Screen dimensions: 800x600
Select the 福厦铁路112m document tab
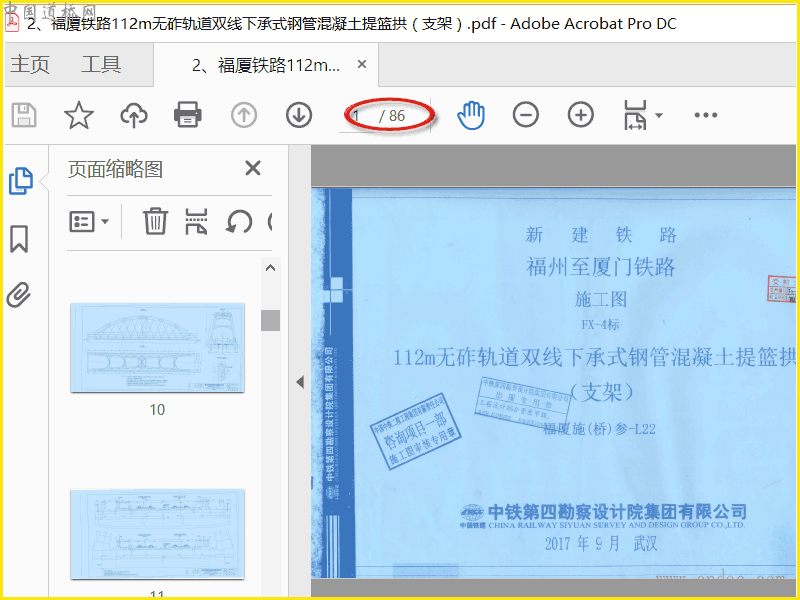[266, 65]
